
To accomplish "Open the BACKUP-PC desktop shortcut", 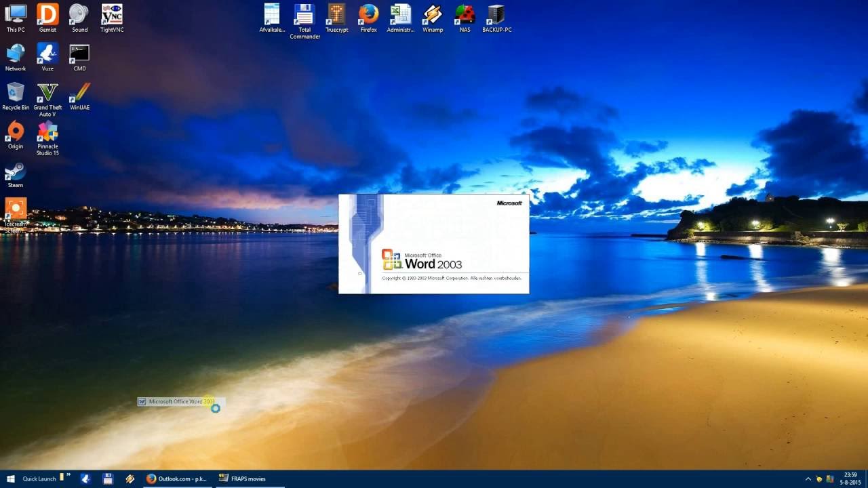I will point(496,18).
